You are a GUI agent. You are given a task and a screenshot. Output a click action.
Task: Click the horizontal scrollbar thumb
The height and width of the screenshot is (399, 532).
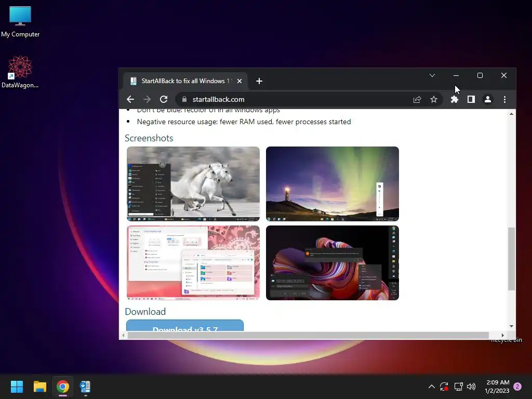click(308, 336)
